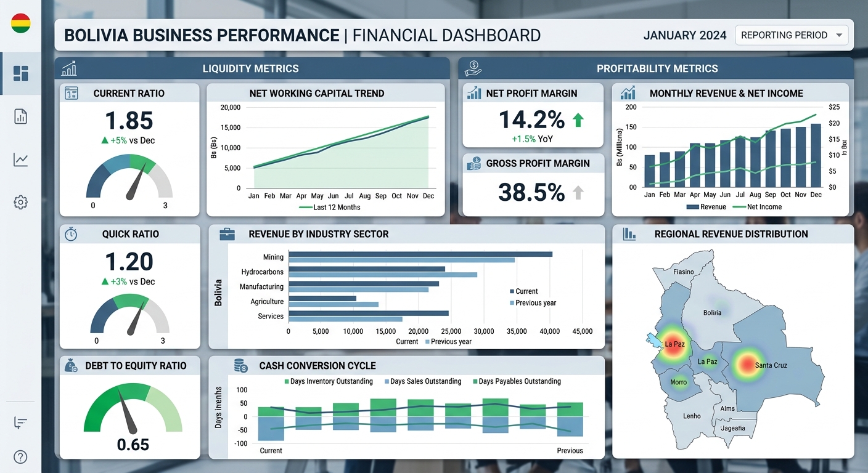Select the Profitability Metrics section header
The height and width of the screenshot is (473, 868).
coord(657,68)
